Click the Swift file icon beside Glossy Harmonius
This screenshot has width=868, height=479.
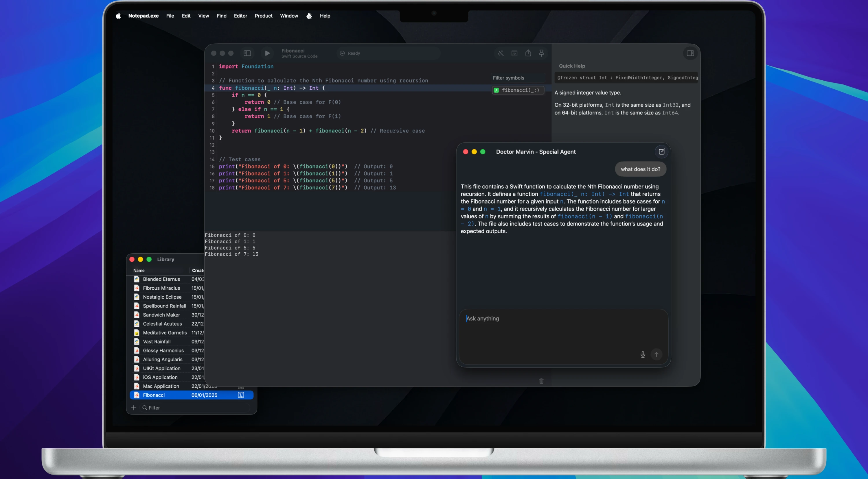(137, 350)
